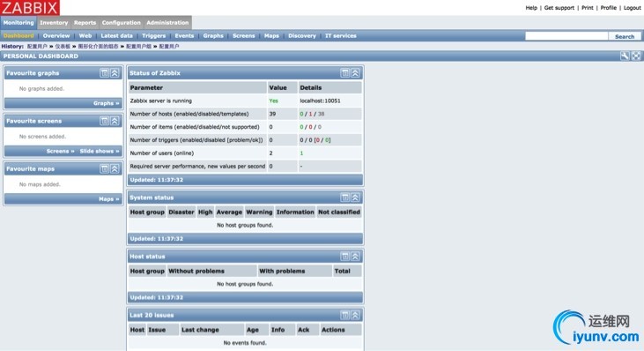Open Favourite maps widget menu icon
644x351 pixels.
pos(104,169)
